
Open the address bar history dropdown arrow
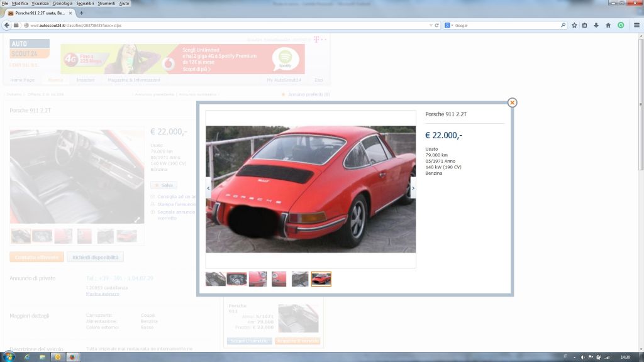(x=430, y=25)
